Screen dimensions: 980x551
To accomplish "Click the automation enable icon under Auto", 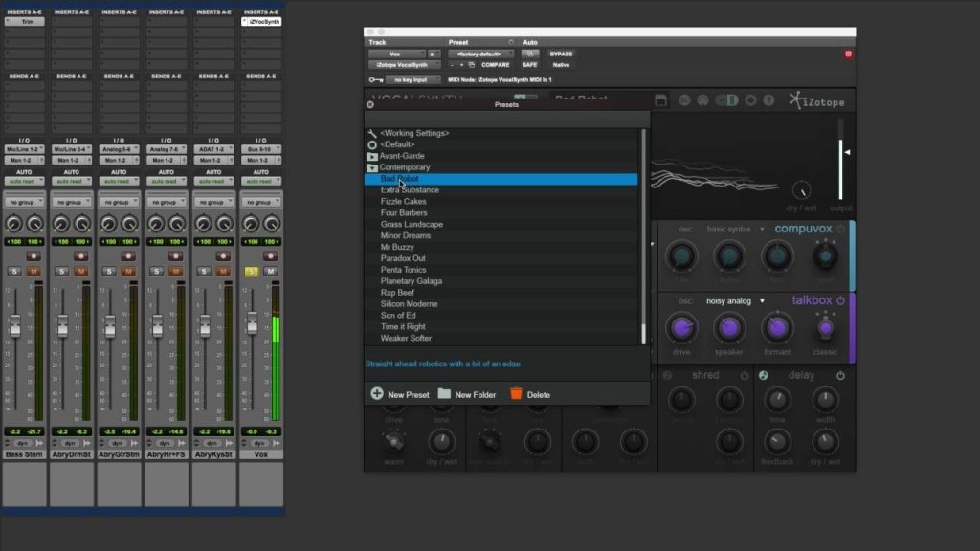I will pyautogui.click(x=530, y=55).
